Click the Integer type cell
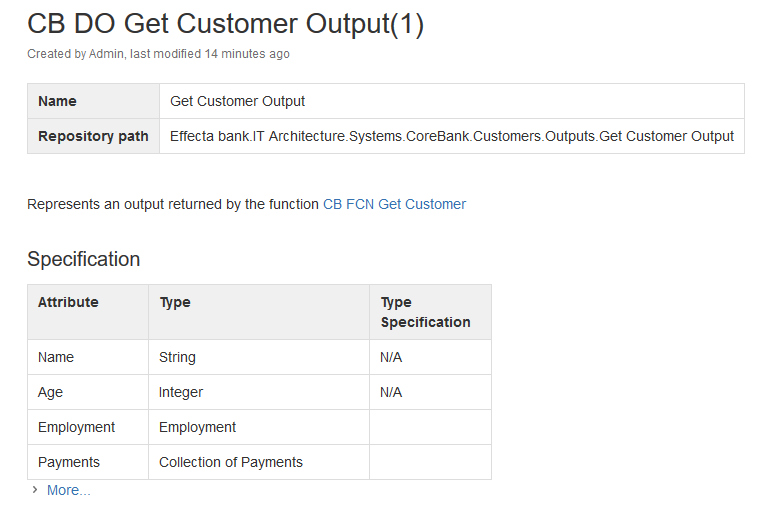The image size is (783, 510). click(259, 392)
